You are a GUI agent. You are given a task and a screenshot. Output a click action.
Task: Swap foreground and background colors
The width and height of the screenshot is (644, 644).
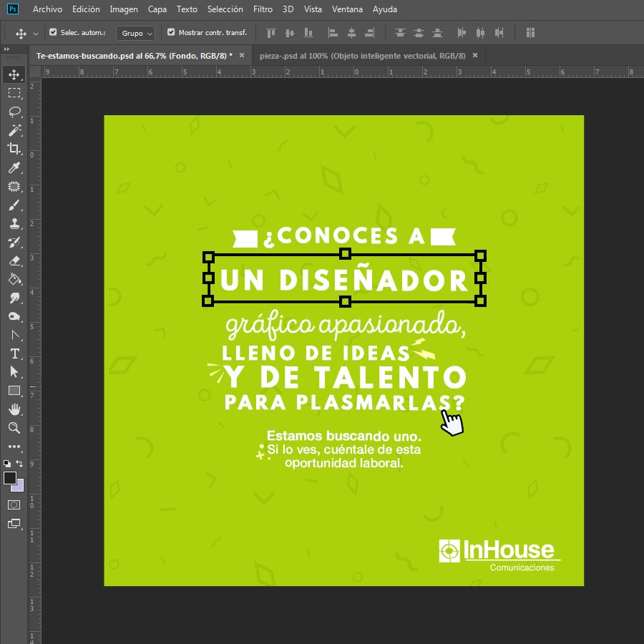pos(19,464)
